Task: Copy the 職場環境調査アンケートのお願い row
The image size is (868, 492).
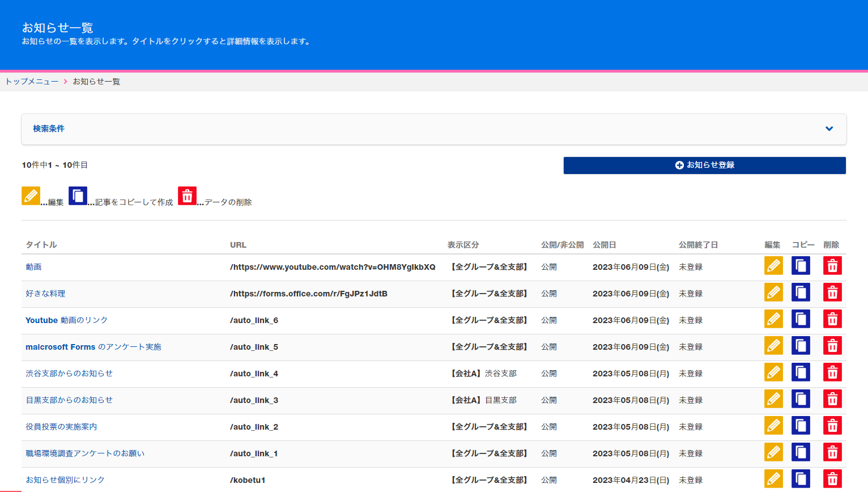Action: [801, 452]
